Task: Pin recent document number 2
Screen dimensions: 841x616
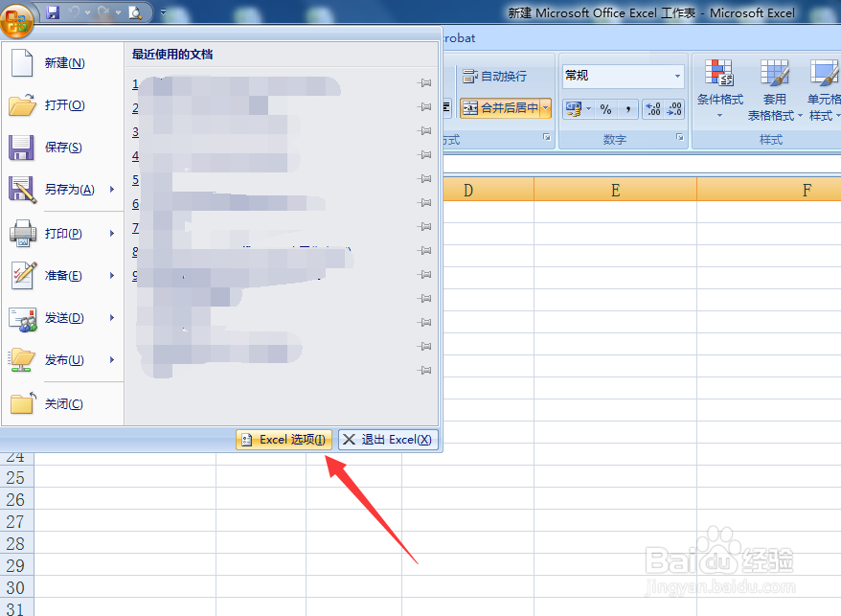Action: click(x=424, y=107)
